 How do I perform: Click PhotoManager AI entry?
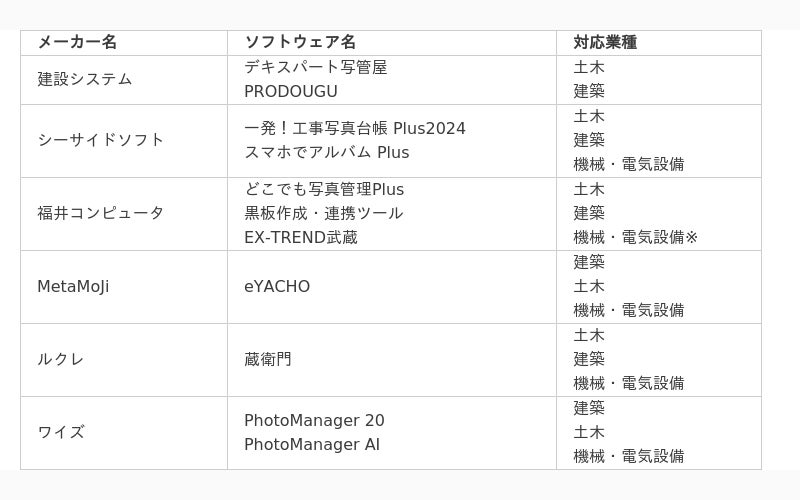point(312,444)
